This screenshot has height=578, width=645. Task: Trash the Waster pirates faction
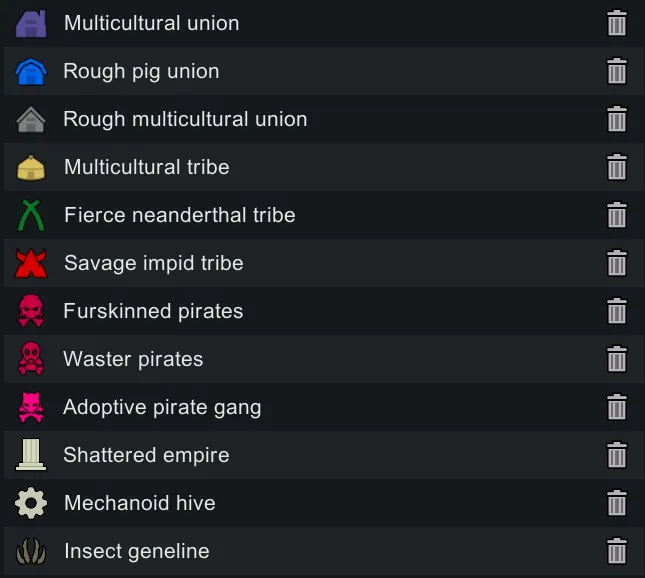617,359
